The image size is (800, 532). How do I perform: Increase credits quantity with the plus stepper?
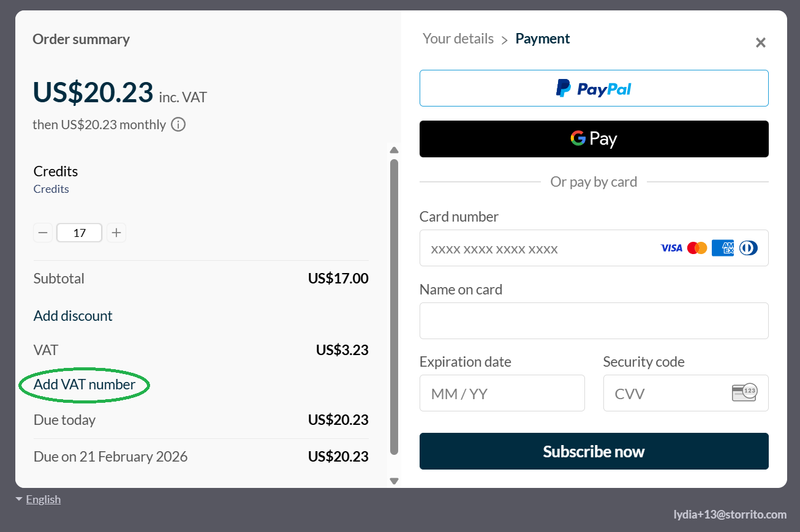coord(116,233)
